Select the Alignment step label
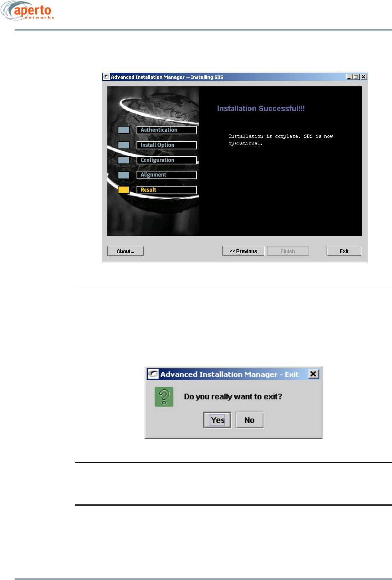Screen dimensions: 392x580 (x=166, y=175)
